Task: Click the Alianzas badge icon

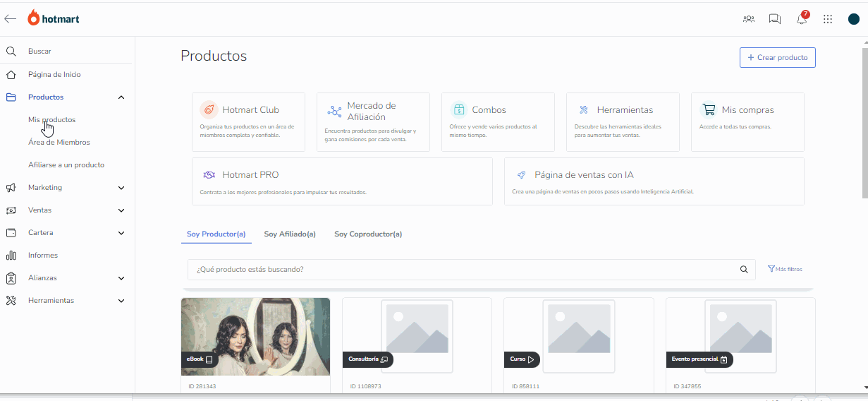Action: 11,277
